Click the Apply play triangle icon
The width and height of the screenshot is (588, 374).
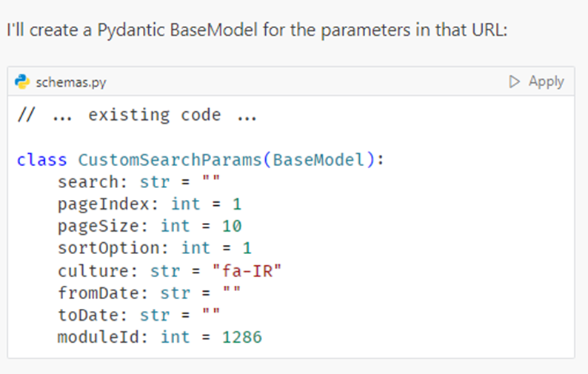tap(515, 81)
